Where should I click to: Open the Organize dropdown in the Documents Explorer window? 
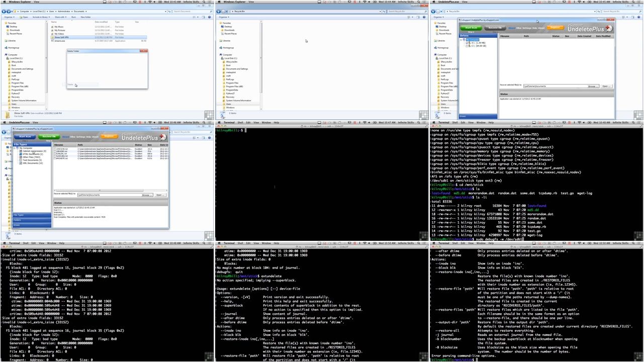pyautogui.click(x=10, y=17)
